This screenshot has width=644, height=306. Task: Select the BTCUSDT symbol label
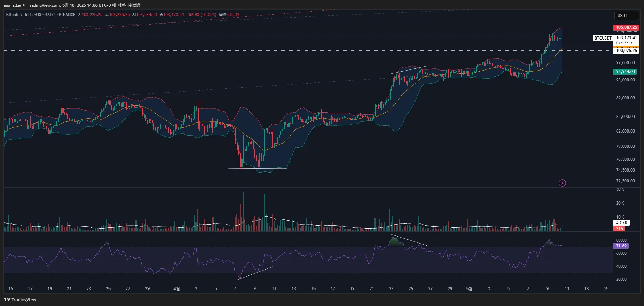click(603, 38)
